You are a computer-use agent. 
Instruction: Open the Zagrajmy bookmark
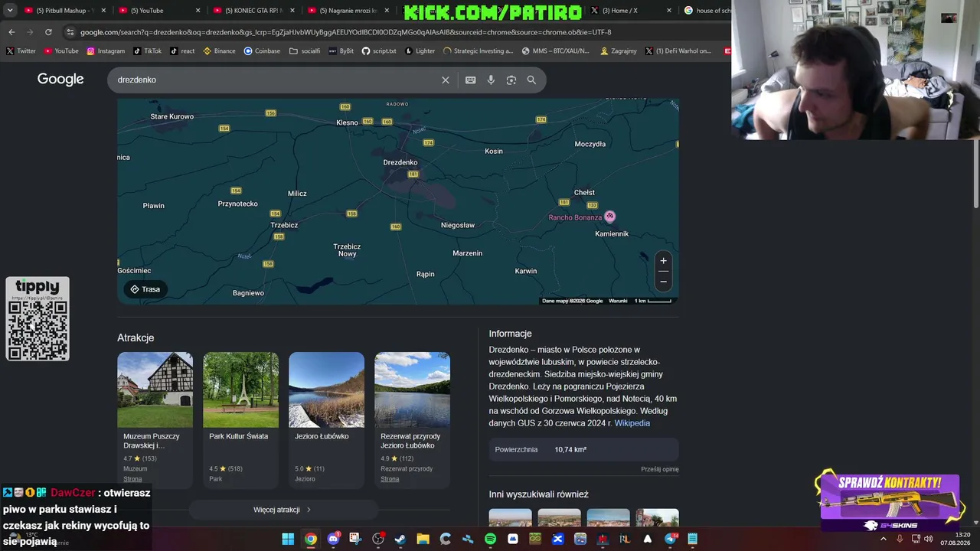click(619, 51)
